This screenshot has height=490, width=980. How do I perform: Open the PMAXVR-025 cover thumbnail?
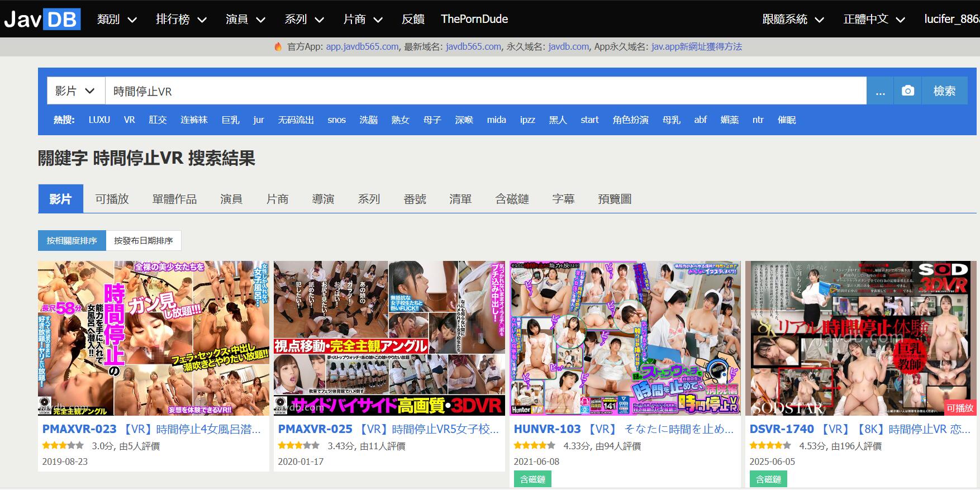coord(389,338)
